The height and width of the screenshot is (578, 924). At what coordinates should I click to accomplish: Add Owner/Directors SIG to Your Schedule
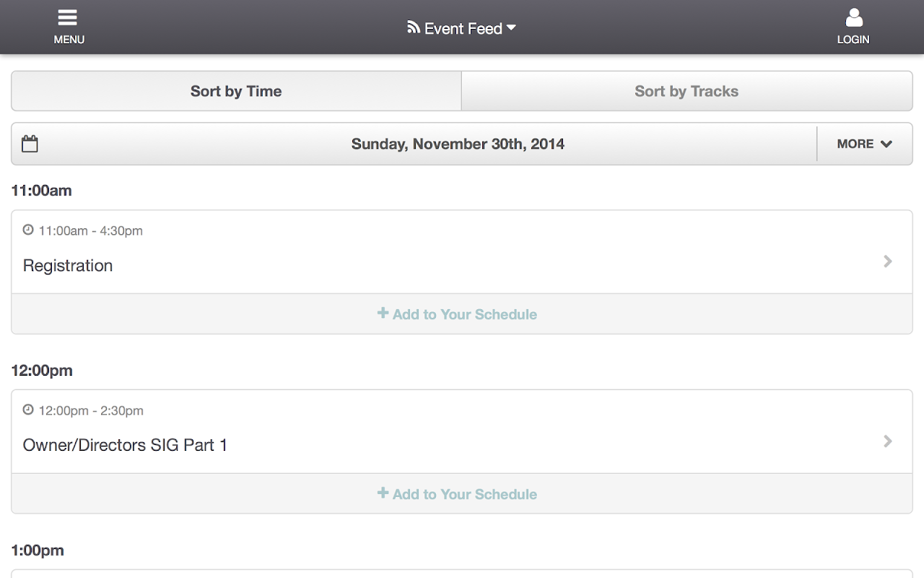click(465, 494)
